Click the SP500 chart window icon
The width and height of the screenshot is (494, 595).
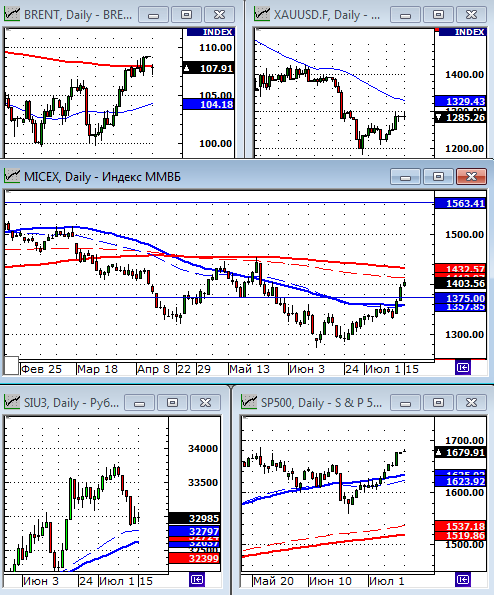click(x=249, y=402)
